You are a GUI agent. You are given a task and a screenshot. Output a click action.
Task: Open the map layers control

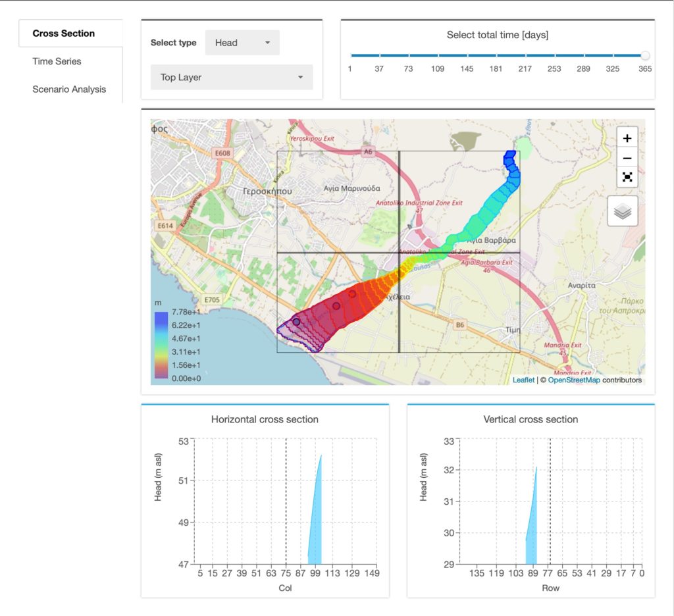pos(623,211)
